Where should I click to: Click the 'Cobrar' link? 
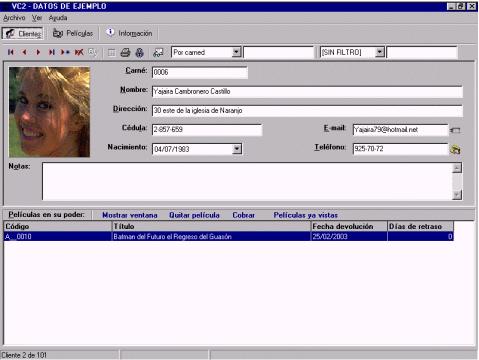tap(244, 215)
